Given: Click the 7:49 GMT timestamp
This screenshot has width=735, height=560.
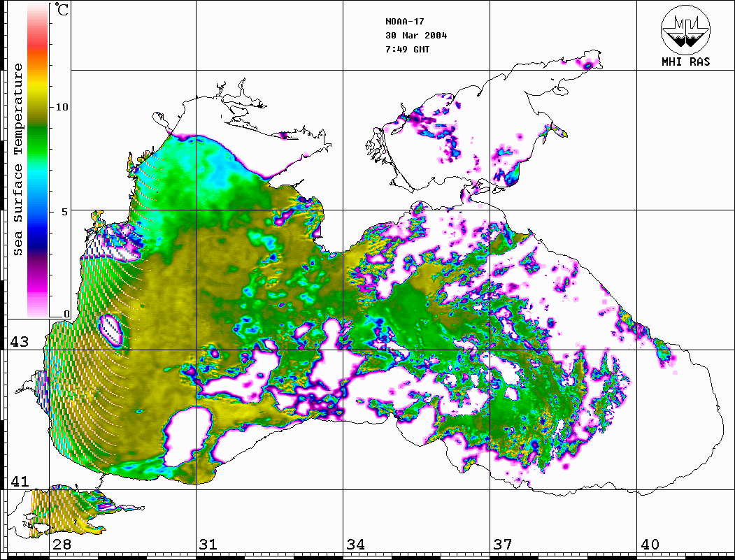Looking at the screenshot, I should pyautogui.click(x=408, y=50).
